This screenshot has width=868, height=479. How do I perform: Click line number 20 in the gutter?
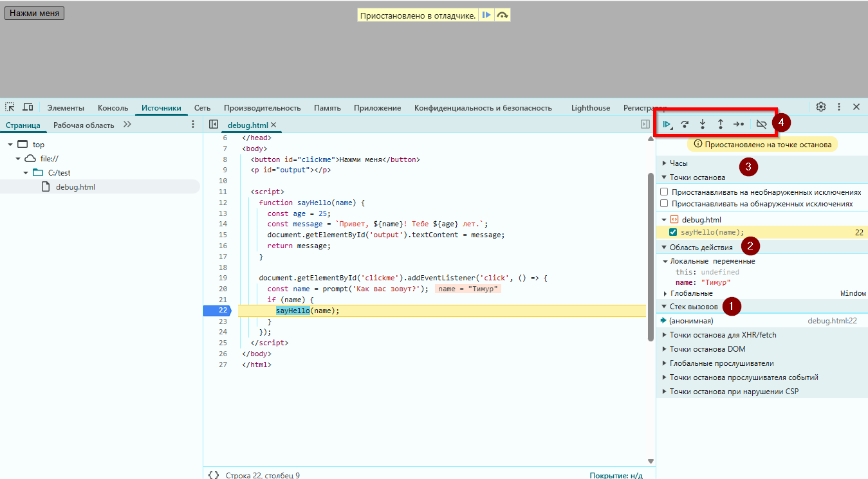pyautogui.click(x=223, y=289)
